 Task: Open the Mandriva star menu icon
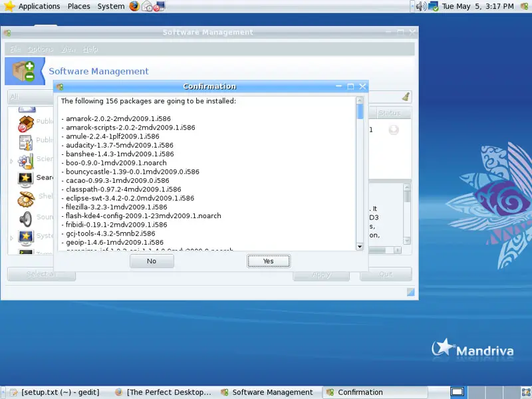pyautogui.click(x=9, y=6)
